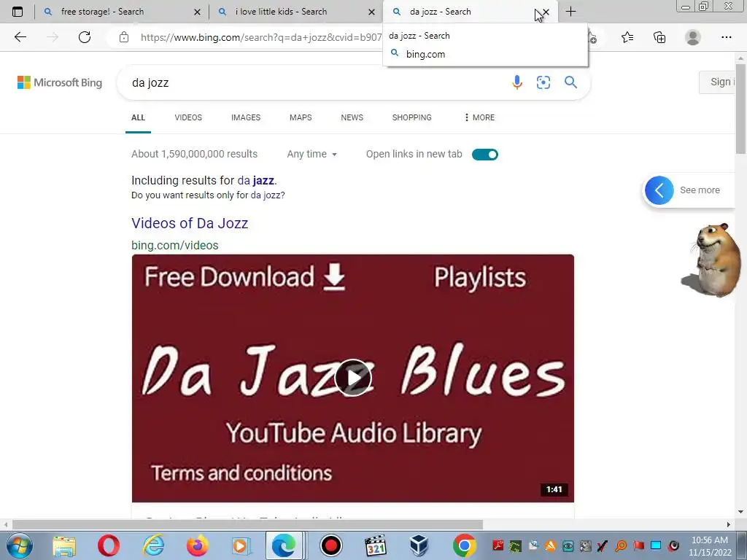Add a new tab with the plus button
The image size is (747, 560).
[570, 12]
